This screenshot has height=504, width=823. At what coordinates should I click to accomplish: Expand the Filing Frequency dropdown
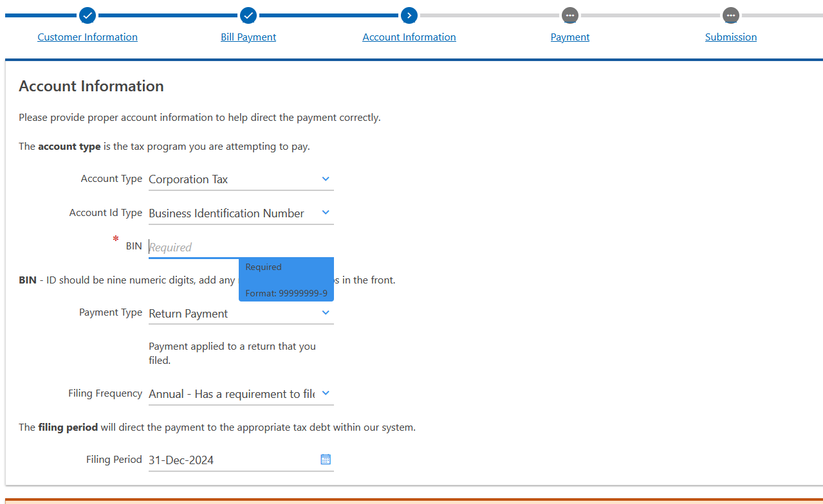[326, 393]
